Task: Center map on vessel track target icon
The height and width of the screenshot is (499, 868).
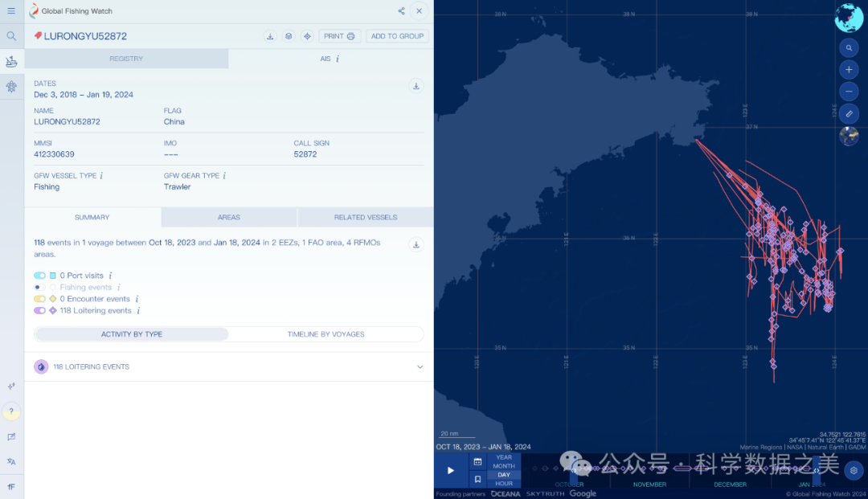Action: click(307, 36)
